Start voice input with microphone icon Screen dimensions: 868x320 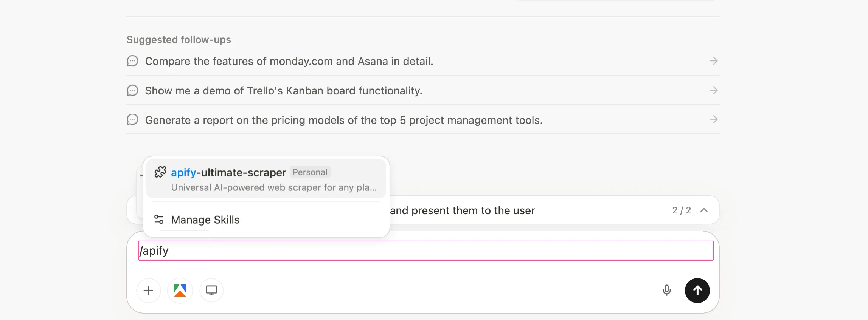[667, 291]
